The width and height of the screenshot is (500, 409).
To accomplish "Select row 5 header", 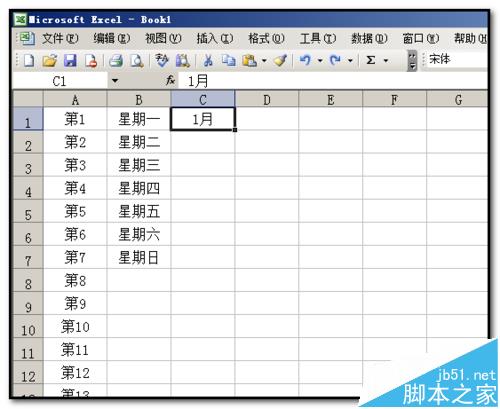I will coord(28,211).
